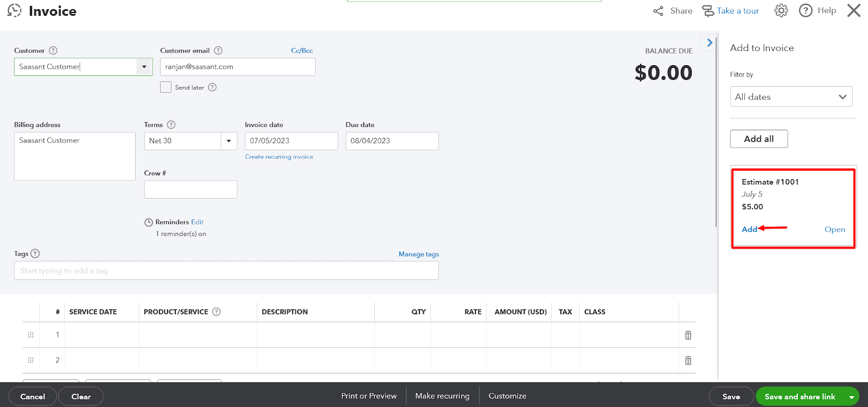Click the help icon beside Customer label

(53, 50)
